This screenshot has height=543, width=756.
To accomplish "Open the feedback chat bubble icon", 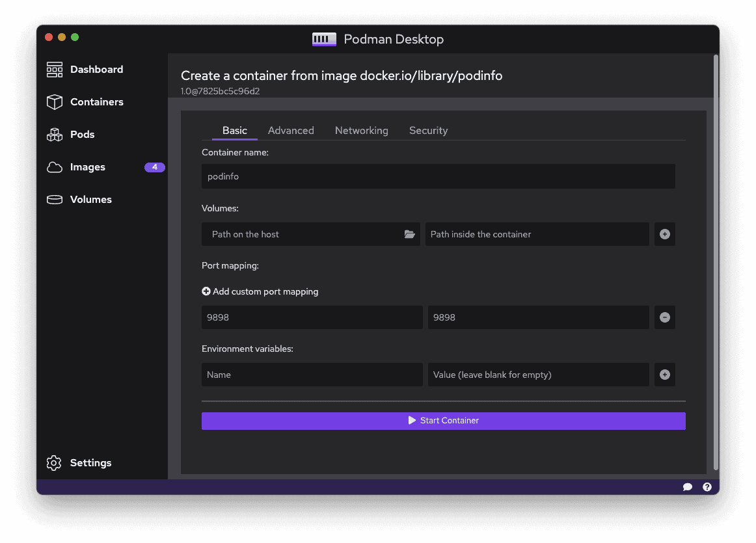I will click(x=688, y=486).
